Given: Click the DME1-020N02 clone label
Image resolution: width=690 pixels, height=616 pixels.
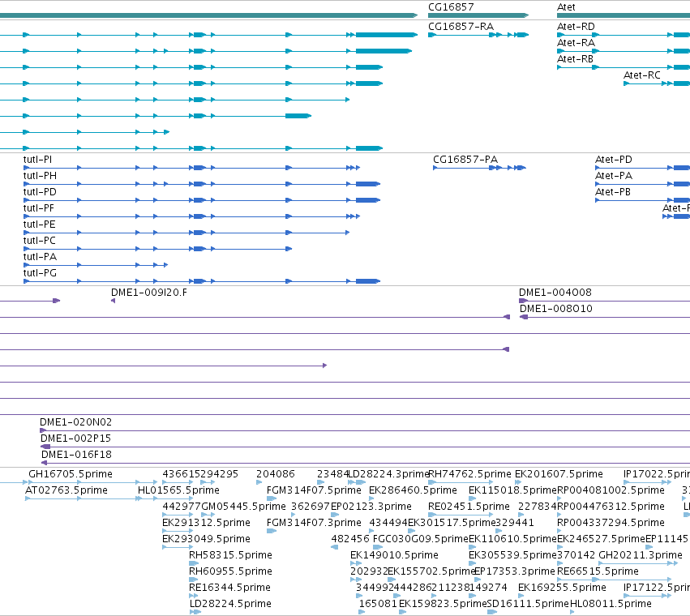Looking at the screenshot, I should tap(75, 422).
